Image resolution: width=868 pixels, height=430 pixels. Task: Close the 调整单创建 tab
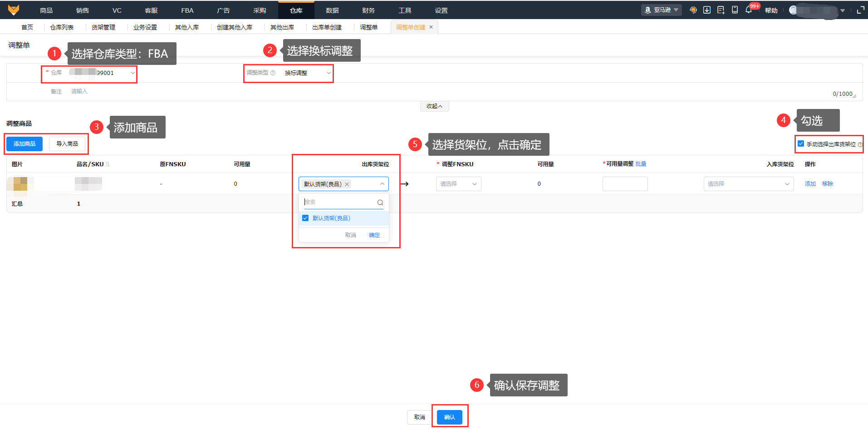pos(431,27)
